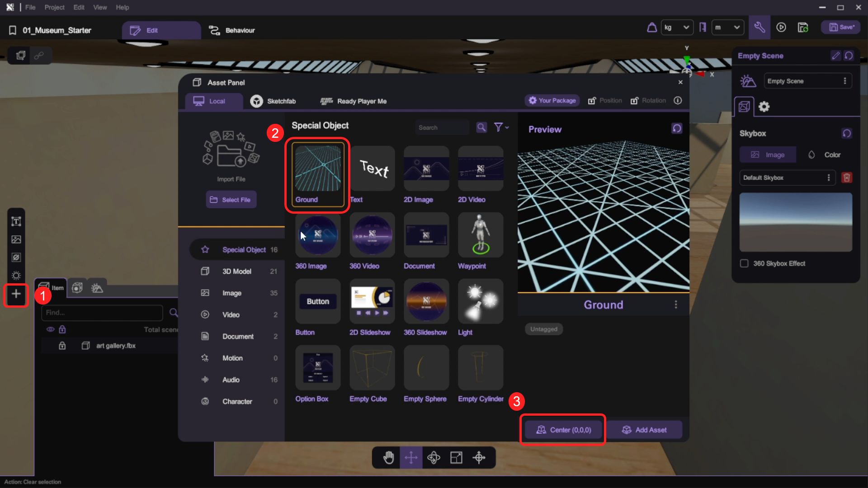Viewport: 868px width, 488px height.
Task: Select the rotate gizmo tool
Action: (x=434, y=458)
